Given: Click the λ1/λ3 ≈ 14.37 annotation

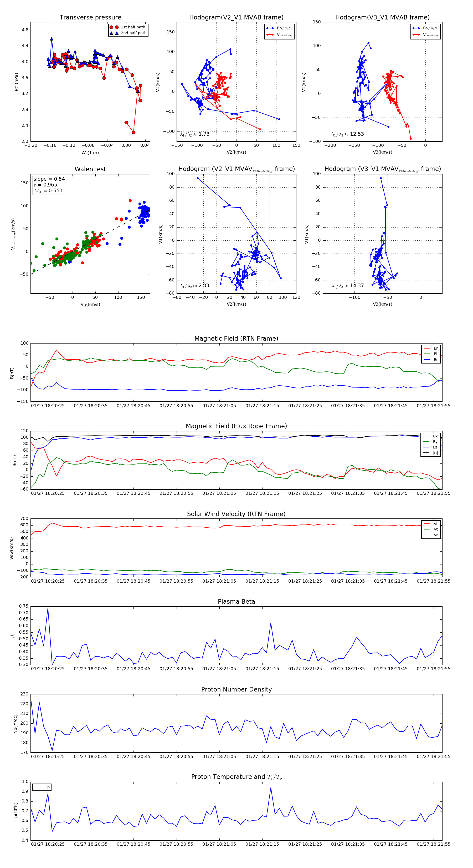Looking at the screenshot, I should tap(347, 286).
